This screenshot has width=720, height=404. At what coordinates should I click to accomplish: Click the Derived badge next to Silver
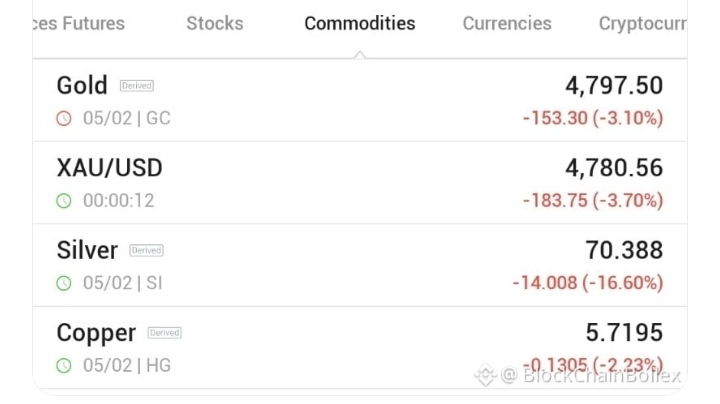click(146, 250)
